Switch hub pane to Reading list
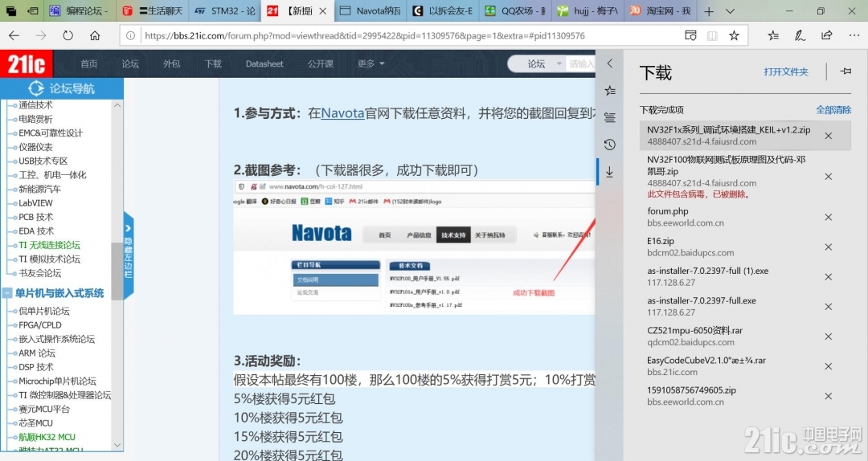The image size is (868, 461). click(609, 117)
